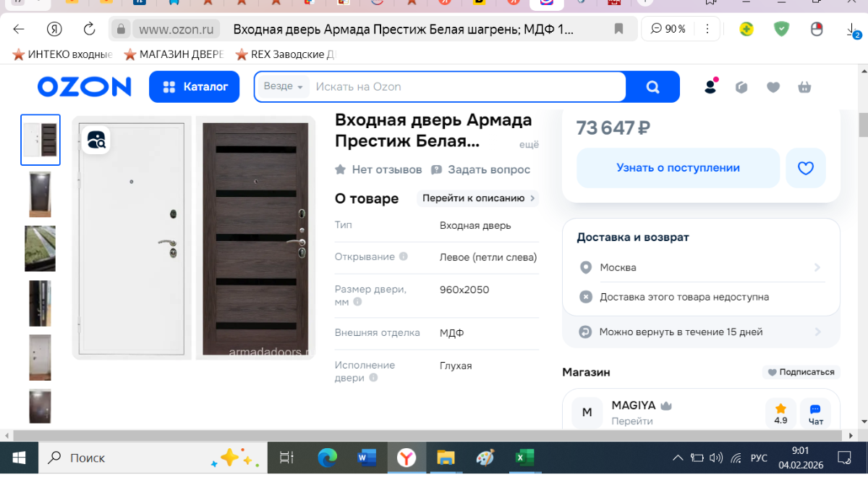
Task: Launch Excel from the taskbar
Action: coord(524,458)
